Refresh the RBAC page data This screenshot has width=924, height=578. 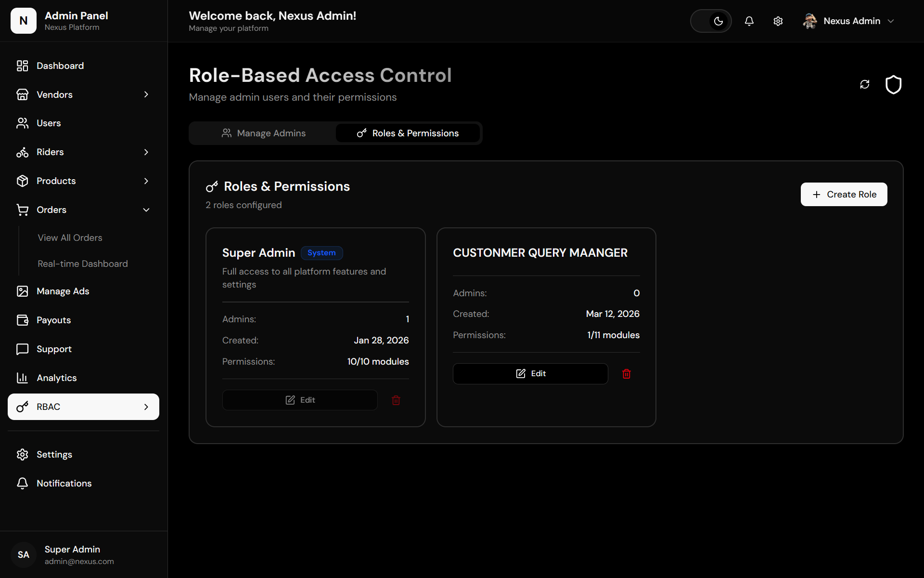point(865,84)
